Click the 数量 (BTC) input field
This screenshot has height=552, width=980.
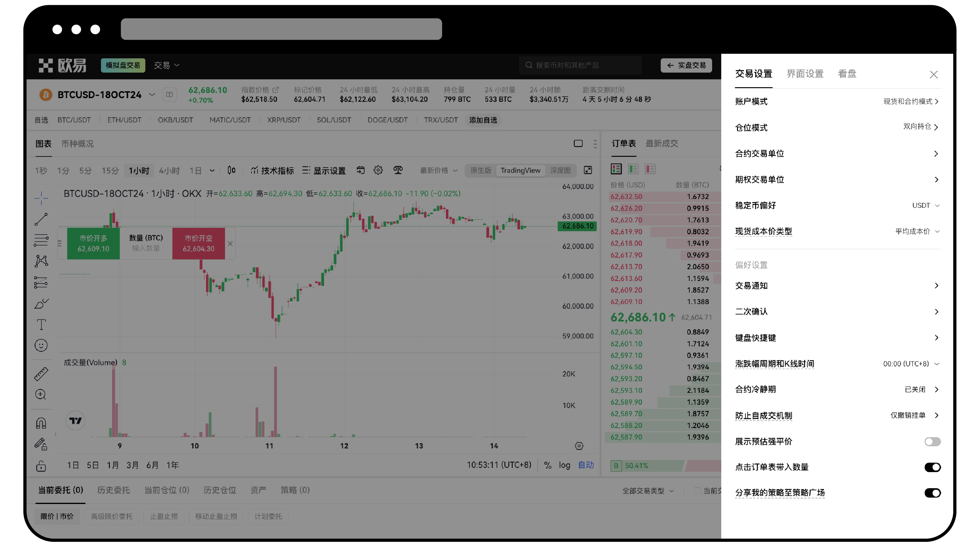click(146, 243)
